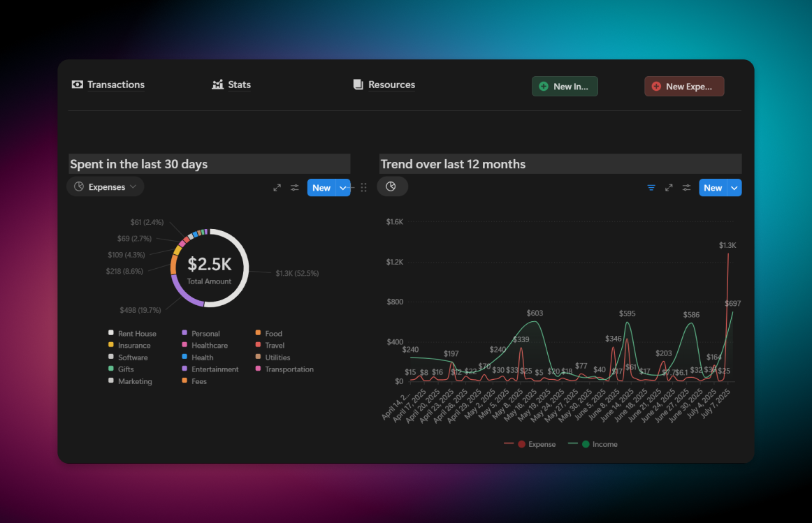Image resolution: width=812 pixels, height=523 pixels.
Task: Open chart settings for the trend chart
Action: [686, 187]
